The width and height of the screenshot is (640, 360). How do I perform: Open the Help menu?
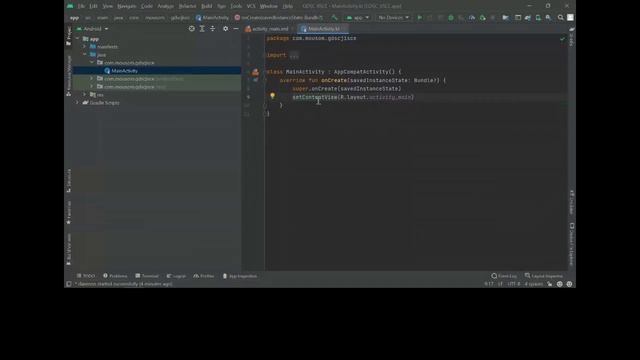pos(287,6)
